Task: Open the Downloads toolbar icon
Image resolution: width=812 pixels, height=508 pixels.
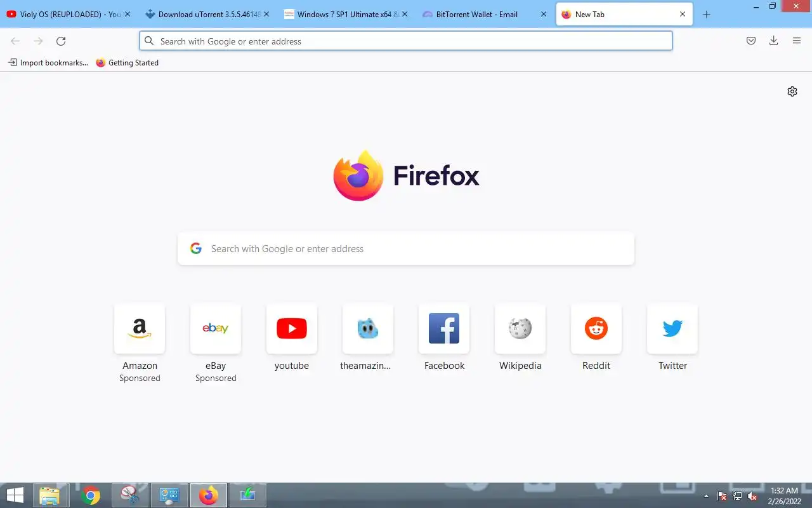Action: pyautogui.click(x=774, y=41)
